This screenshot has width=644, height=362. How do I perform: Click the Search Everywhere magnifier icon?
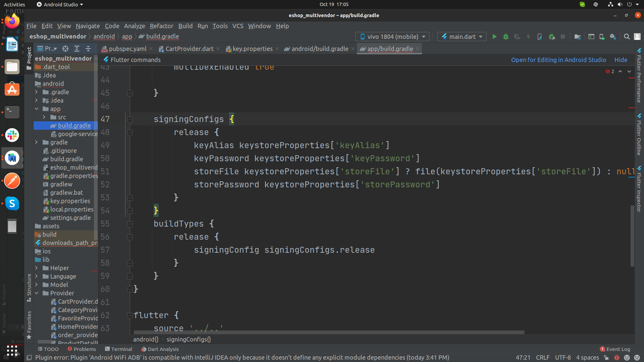tap(627, 37)
